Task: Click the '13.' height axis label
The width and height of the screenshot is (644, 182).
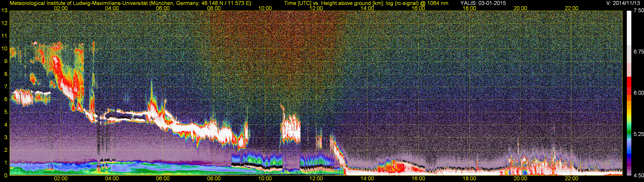Action: (x=5, y=10)
